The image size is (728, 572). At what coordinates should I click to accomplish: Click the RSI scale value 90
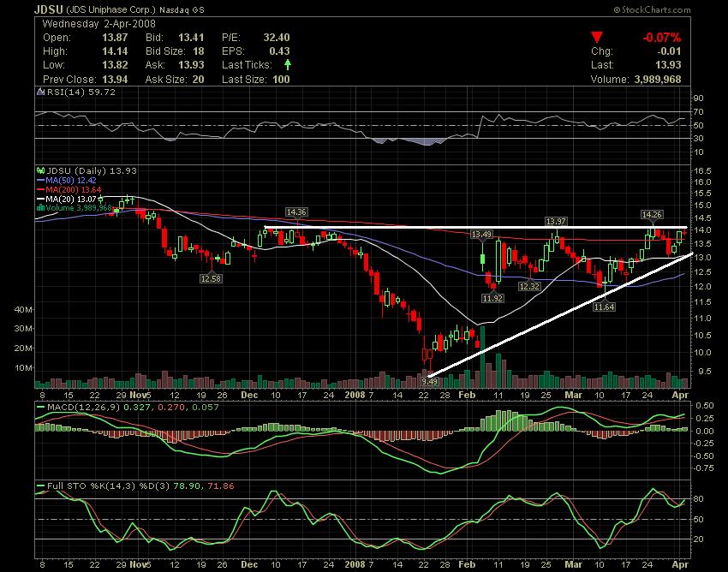tap(699, 98)
